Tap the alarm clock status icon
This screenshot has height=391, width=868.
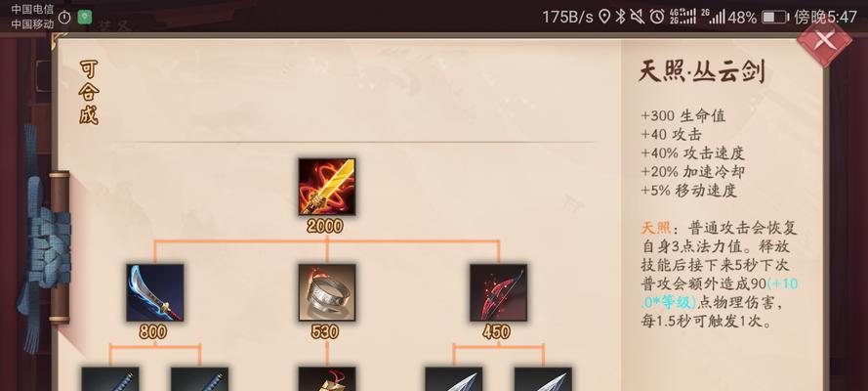[657, 17]
